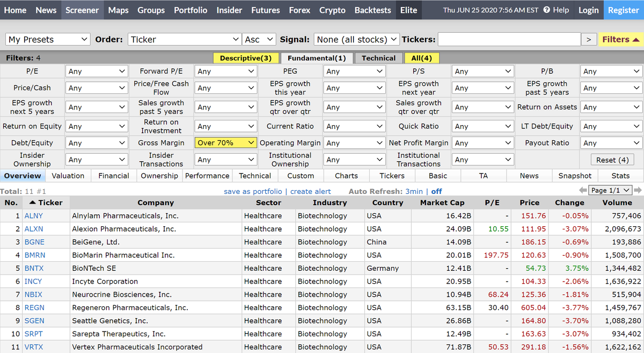Open the My Presets dropdown
Image resolution: width=644 pixels, height=353 pixels.
tap(48, 39)
